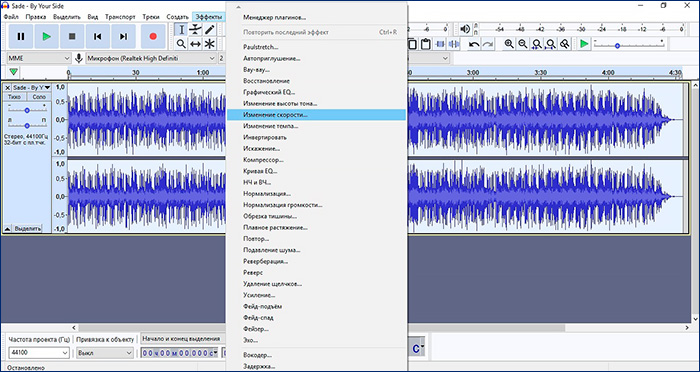Click the horizontal scrollbar's right arrow
Viewport: 700px width, 372px height.
[687, 328]
